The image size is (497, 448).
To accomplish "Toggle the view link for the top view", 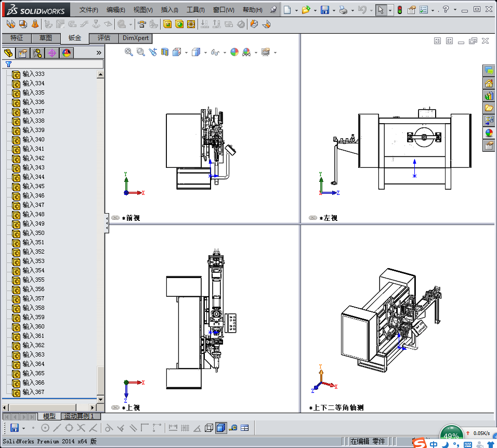I will [x=115, y=407].
